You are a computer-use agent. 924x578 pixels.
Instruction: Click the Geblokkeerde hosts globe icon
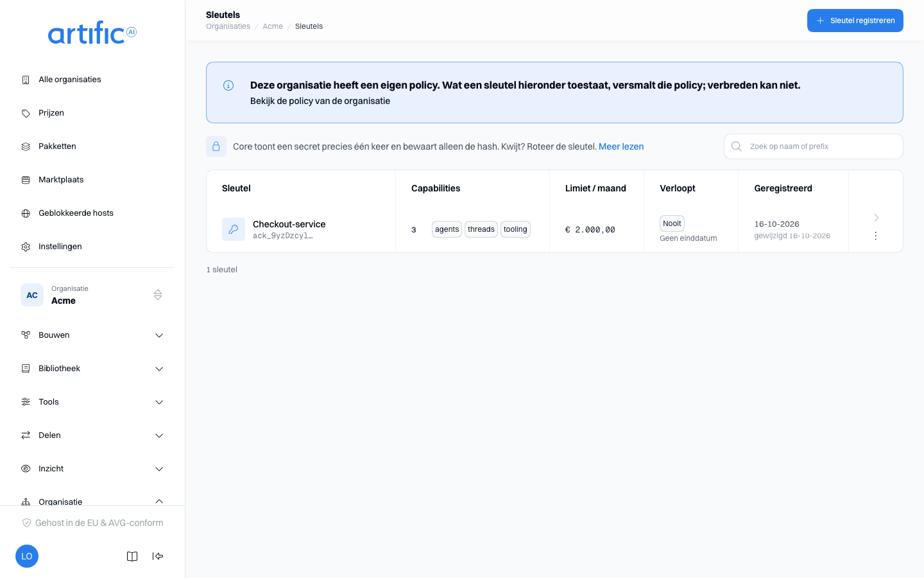26,213
